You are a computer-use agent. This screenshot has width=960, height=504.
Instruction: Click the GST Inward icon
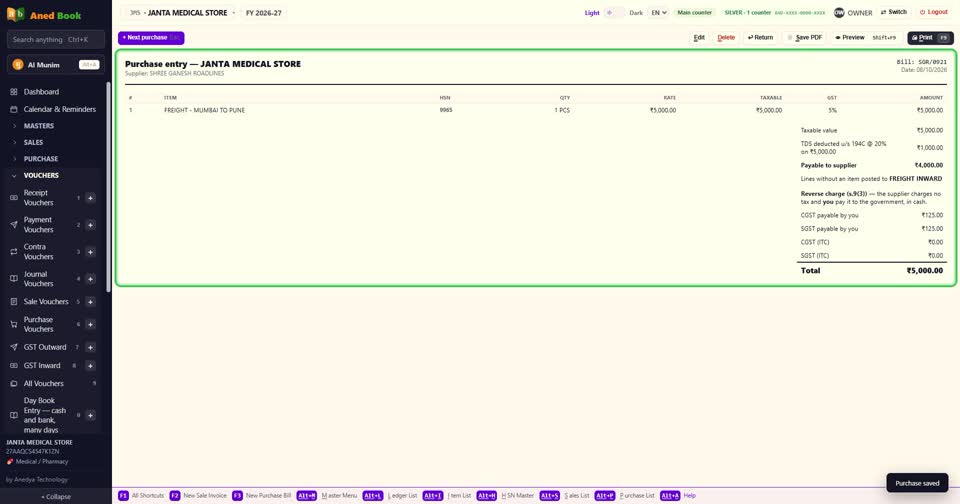click(x=13, y=365)
